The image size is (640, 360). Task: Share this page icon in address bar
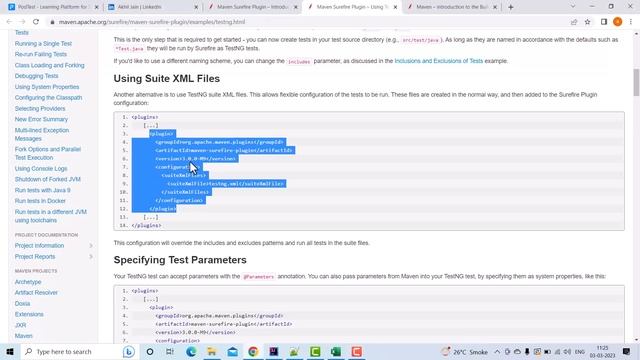click(574, 22)
